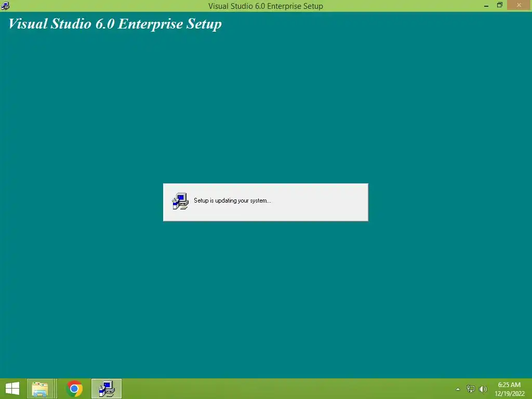Viewport: 532px width, 399px height.
Task: Click the window title bar text
Action: pyautogui.click(x=265, y=6)
